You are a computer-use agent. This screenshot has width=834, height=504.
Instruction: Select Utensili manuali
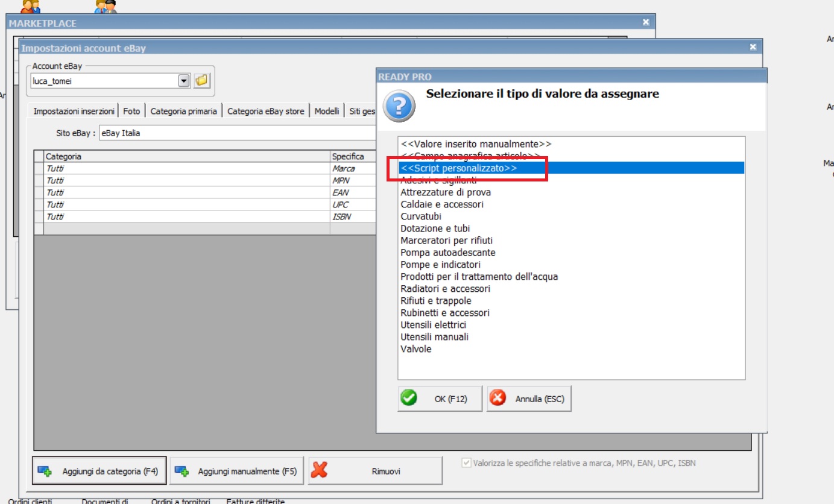[571, 337]
